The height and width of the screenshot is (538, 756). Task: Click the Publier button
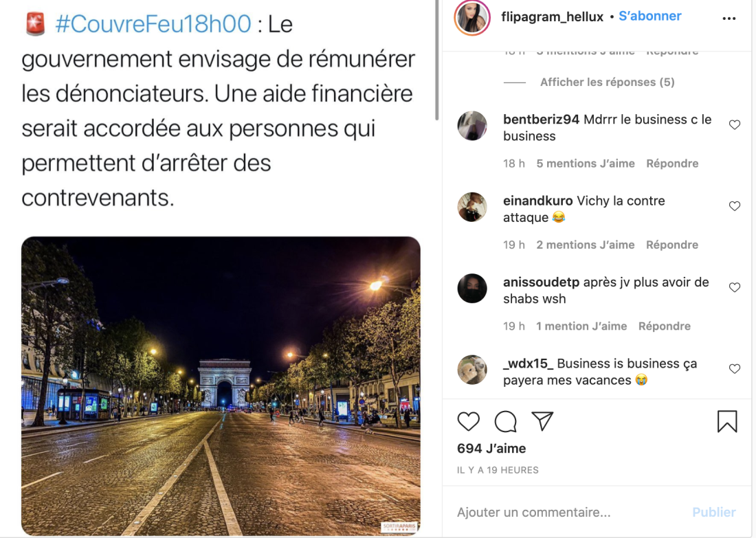(x=713, y=512)
